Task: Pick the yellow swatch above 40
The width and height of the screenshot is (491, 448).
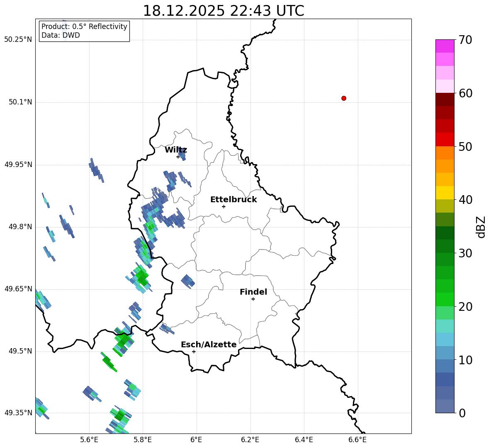Action: pyautogui.click(x=445, y=193)
